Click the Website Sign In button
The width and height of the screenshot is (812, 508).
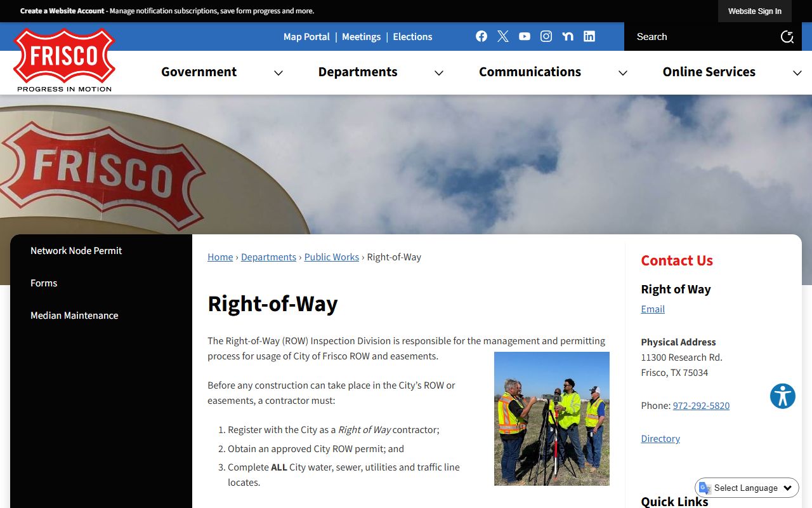(x=754, y=11)
